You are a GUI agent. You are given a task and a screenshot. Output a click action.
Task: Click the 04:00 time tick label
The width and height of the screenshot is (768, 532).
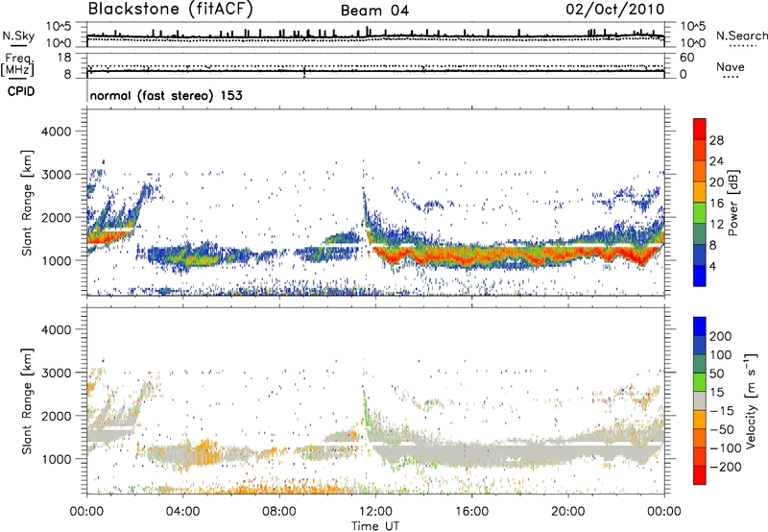(x=182, y=512)
